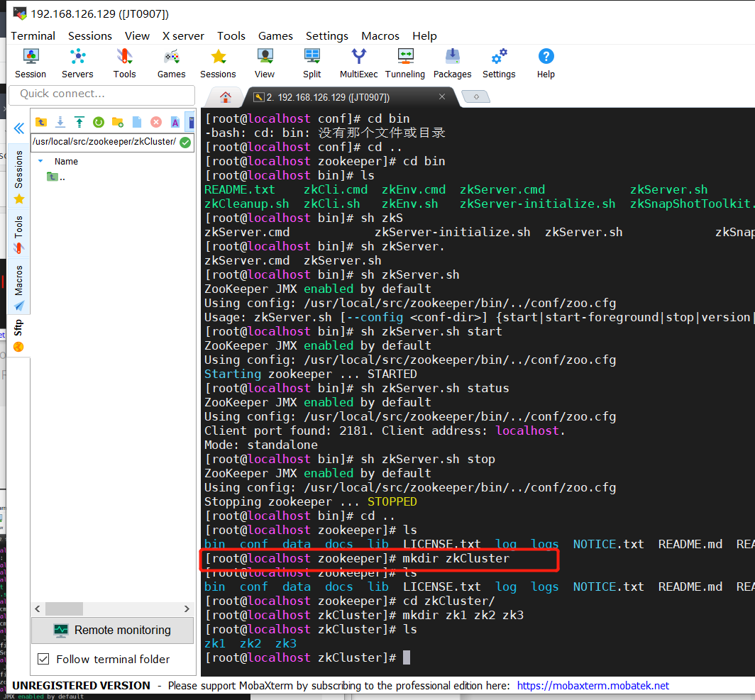The width and height of the screenshot is (755, 700).
Task: Open the Terminal menu
Action: (33, 36)
